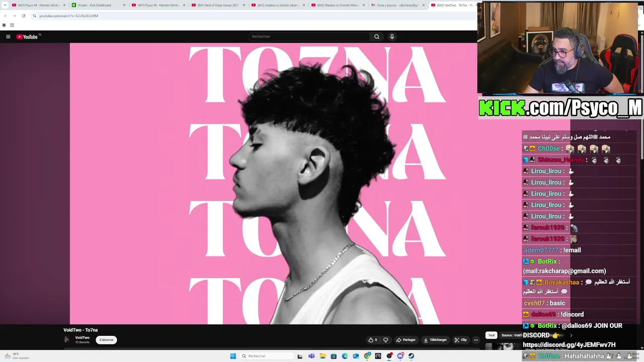
Task: Go forward with the browser forward arrow
Action: pos(14,16)
